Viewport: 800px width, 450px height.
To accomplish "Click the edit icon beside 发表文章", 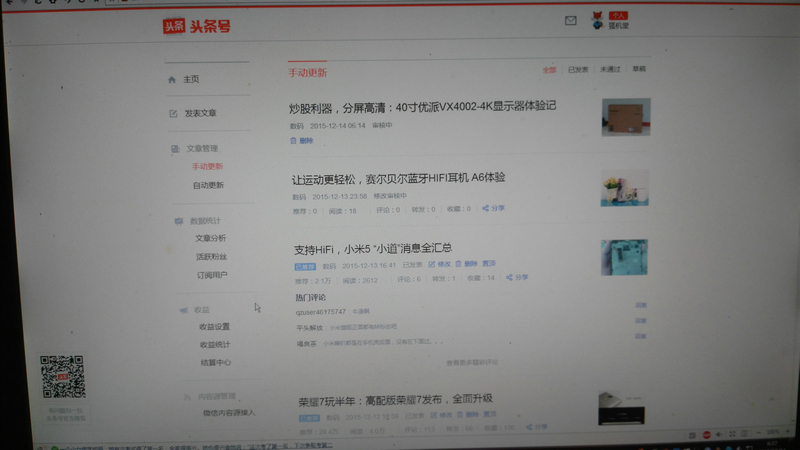I will [173, 113].
